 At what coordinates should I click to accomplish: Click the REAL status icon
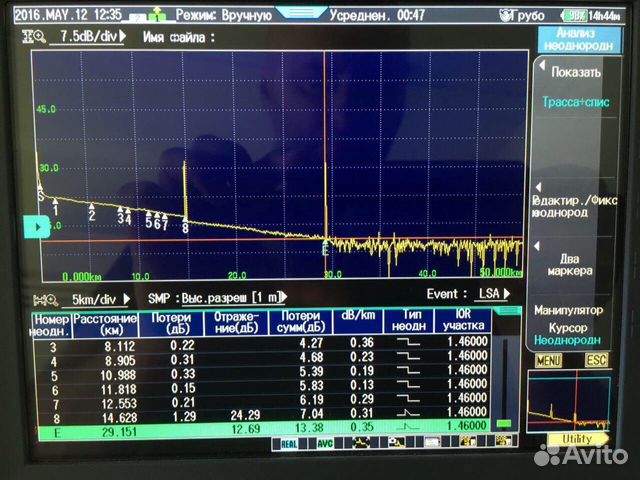click(289, 441)
